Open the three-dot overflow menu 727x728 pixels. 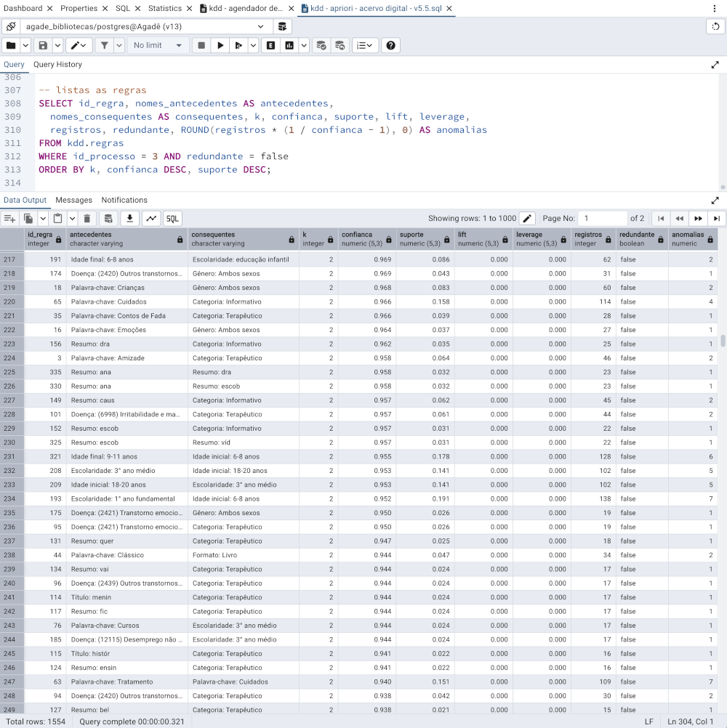[x=715, y=9]
